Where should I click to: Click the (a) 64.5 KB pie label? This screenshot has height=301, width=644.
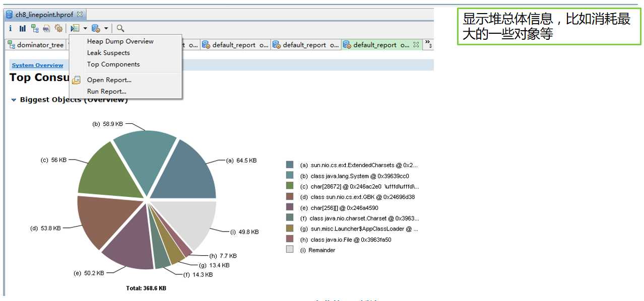point(241,161)
